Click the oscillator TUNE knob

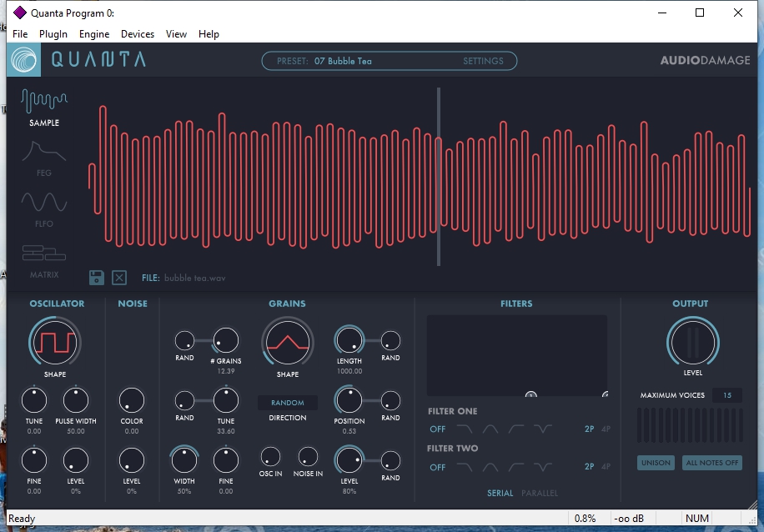(34, 400)
